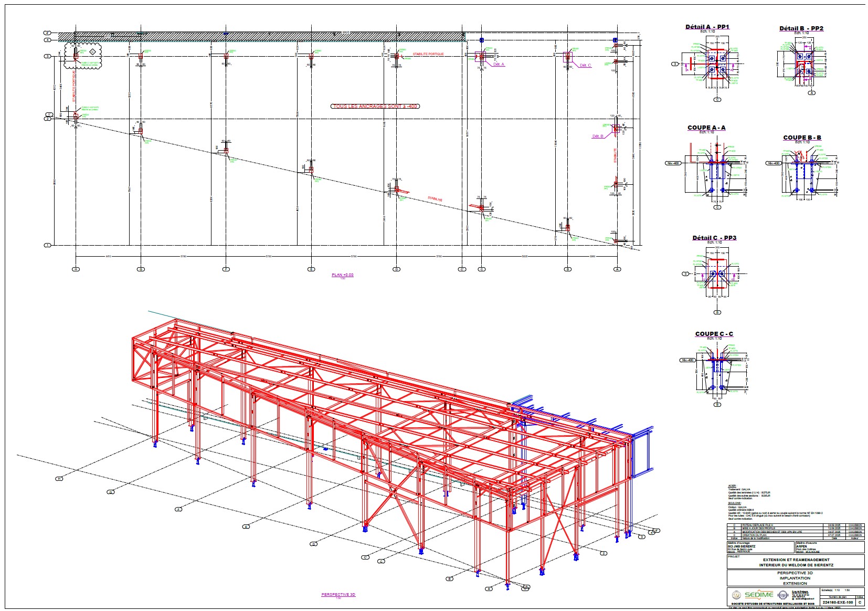The image size is (868, 611).
Task: Click the Dét. C callout label
Action: pos(585,66)
